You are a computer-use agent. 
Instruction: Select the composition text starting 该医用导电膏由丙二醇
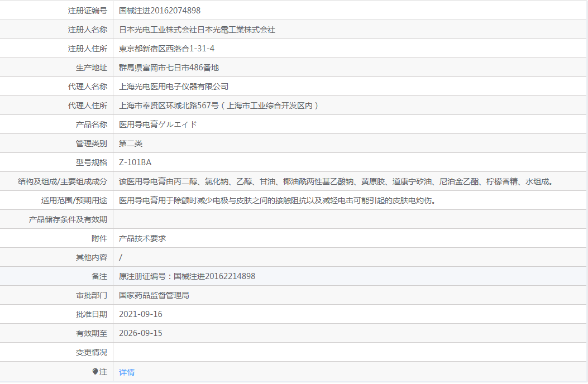tap(336, 181)
